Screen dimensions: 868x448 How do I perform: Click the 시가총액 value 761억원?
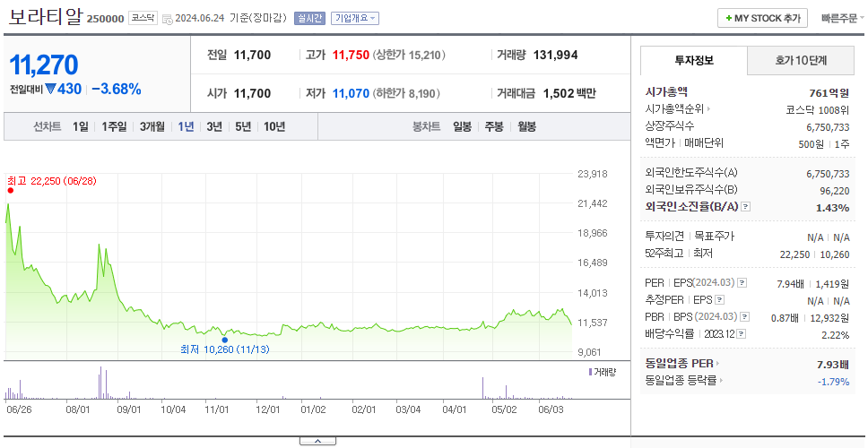[x=829, y=93]
